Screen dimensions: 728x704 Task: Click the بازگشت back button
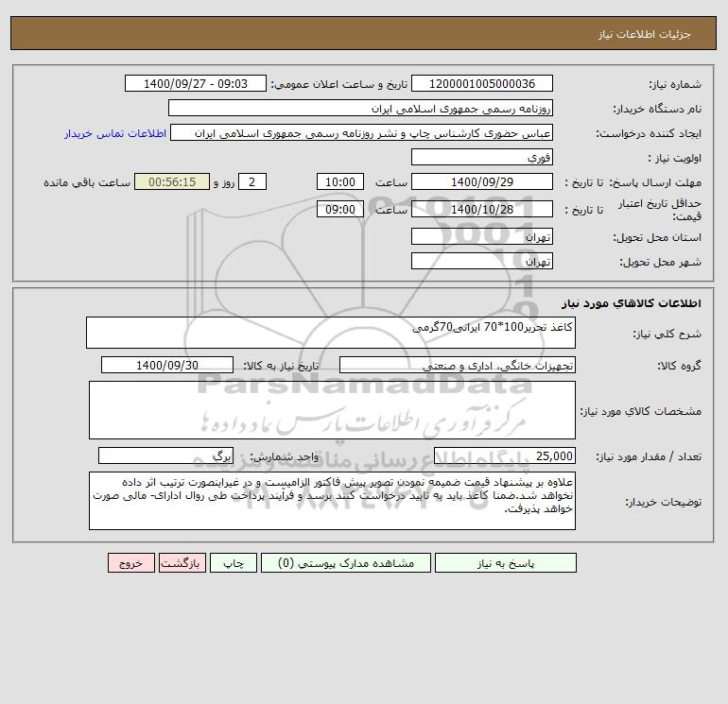tap(182, 563)
